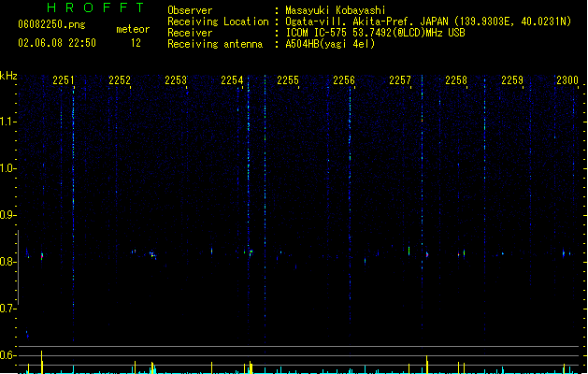Click the 'meteor' count label

coord(133,29)
